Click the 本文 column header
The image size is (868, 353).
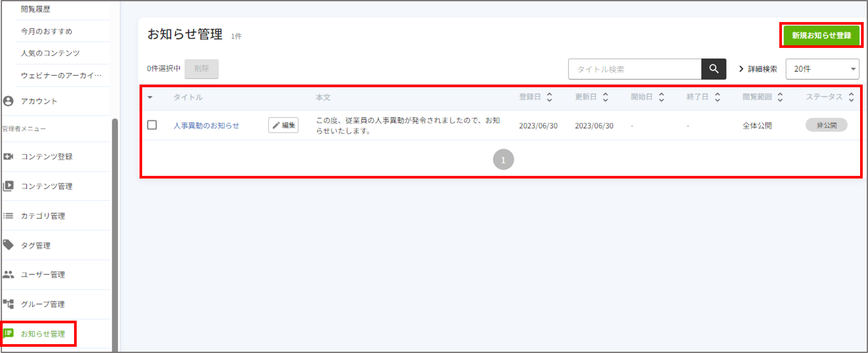(x=323, y=98)
